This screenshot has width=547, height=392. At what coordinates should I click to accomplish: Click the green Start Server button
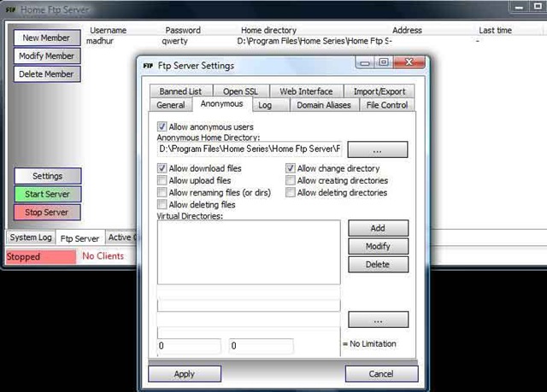[48, 194]
